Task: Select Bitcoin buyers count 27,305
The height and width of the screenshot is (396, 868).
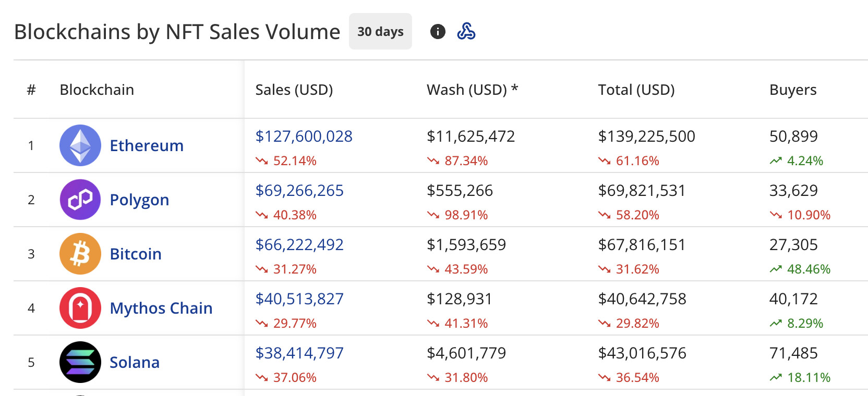Action: (x=793, y=245)
